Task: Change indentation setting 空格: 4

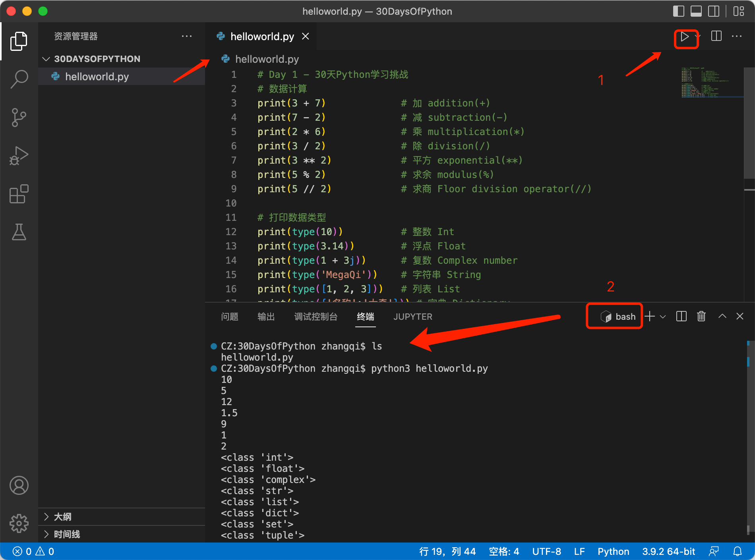Action: tap(504, 551)
